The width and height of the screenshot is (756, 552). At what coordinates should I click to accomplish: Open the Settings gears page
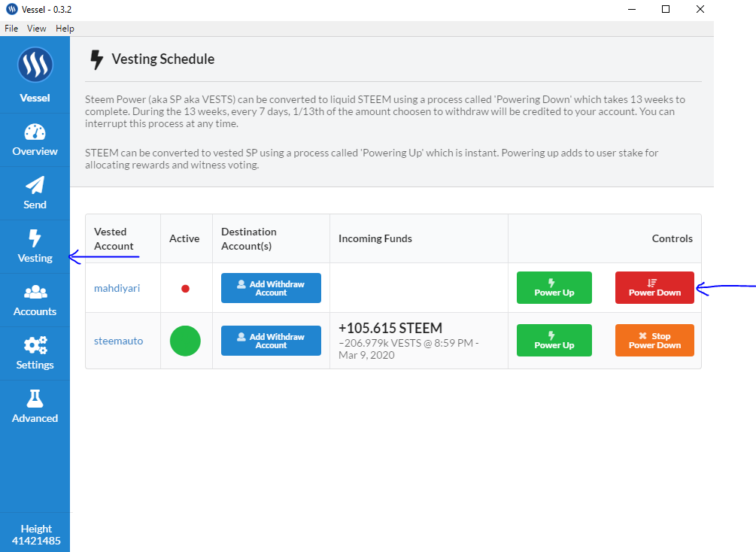(x=35, y=354)
